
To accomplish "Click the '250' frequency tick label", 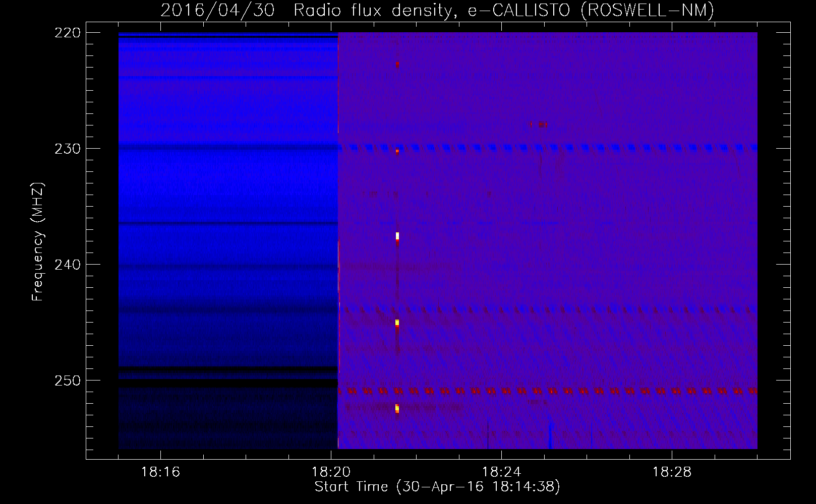I will coord(68,381).
